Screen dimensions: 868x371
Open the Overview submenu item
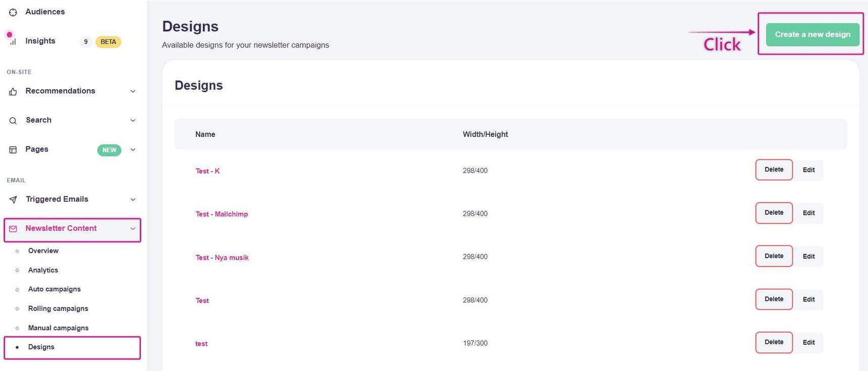click(43, 251)
